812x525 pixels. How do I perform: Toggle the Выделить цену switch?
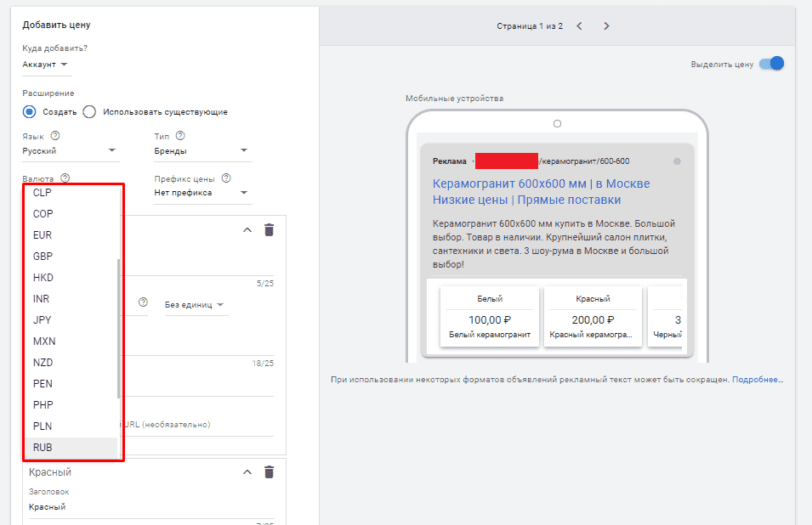tap(771, 64)
